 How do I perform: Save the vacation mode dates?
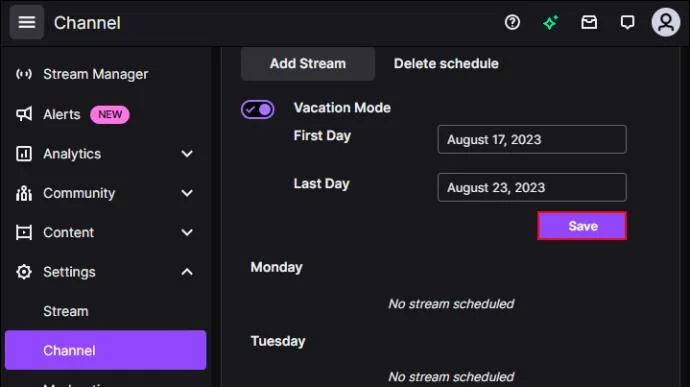582,226
